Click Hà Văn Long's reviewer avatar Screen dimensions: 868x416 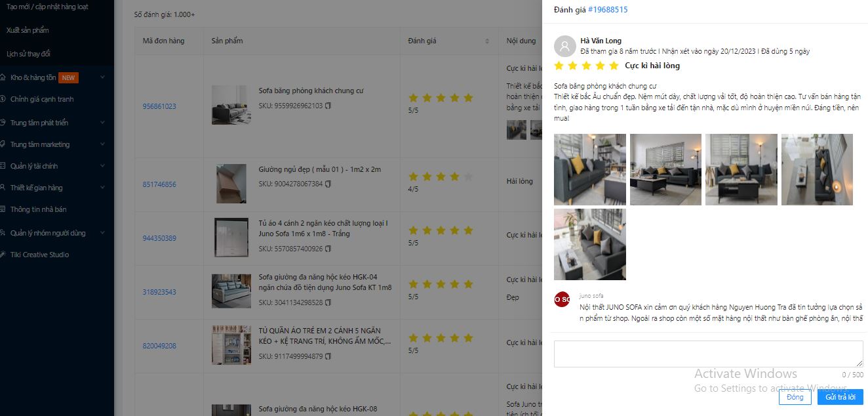tap(565, 46)
